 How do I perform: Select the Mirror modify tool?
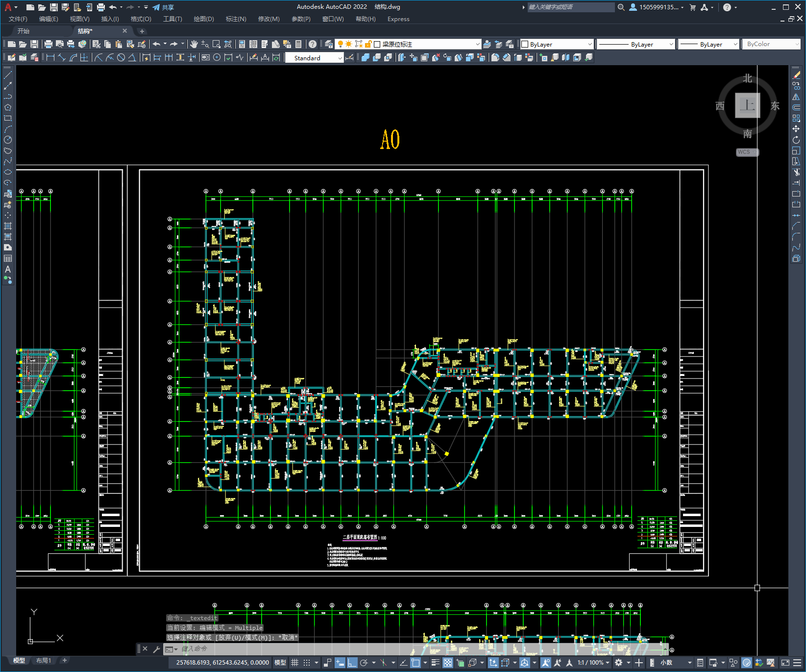(796, 97)
